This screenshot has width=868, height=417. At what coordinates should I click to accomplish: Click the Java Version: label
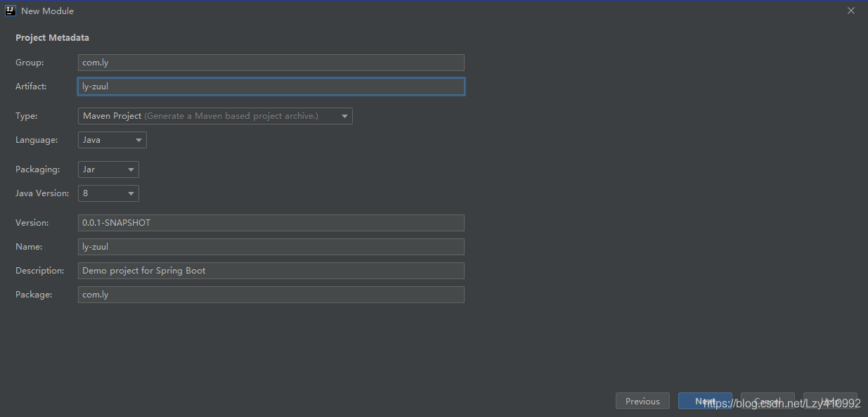[42, 193]
